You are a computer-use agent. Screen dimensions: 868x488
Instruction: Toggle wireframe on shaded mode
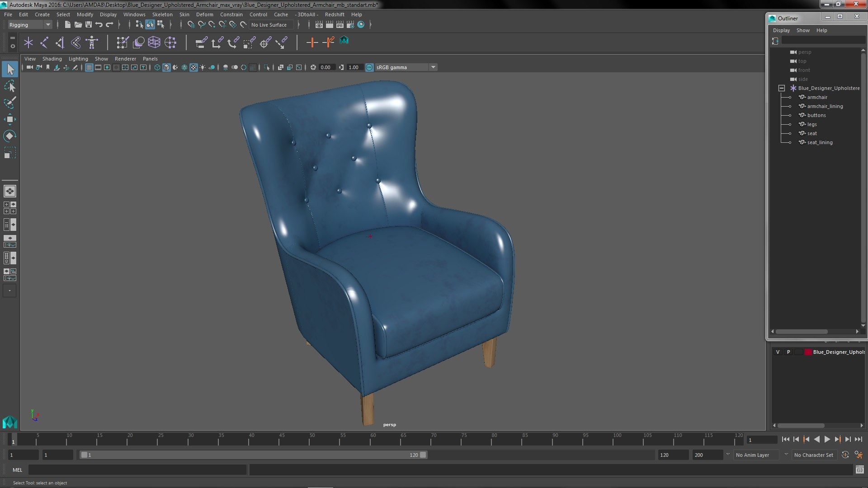pos(184,67)
